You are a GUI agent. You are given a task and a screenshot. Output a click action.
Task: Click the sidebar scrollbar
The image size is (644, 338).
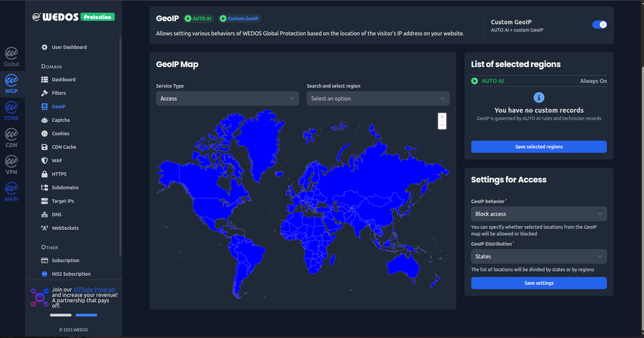coord(120,146)
